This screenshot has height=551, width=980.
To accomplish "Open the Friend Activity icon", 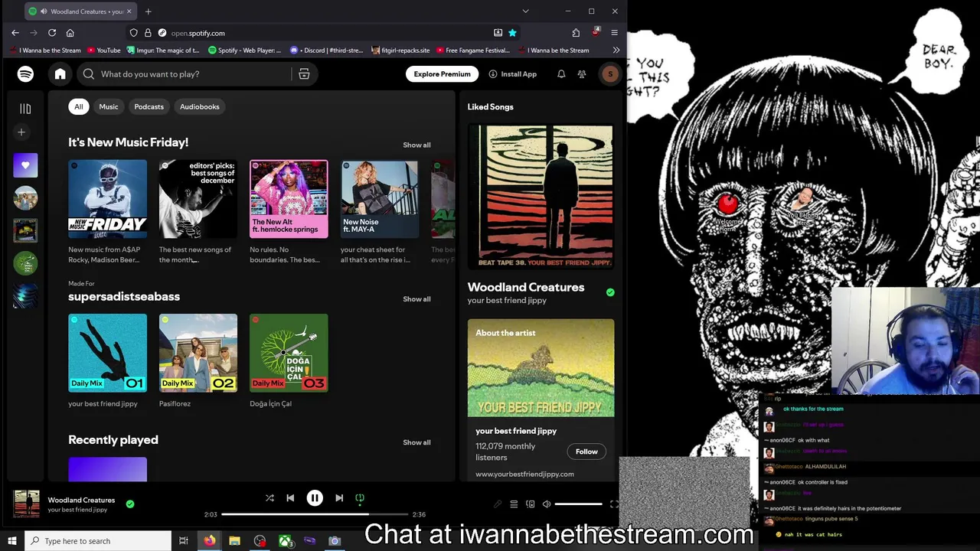I will click(x=582, y=74).
